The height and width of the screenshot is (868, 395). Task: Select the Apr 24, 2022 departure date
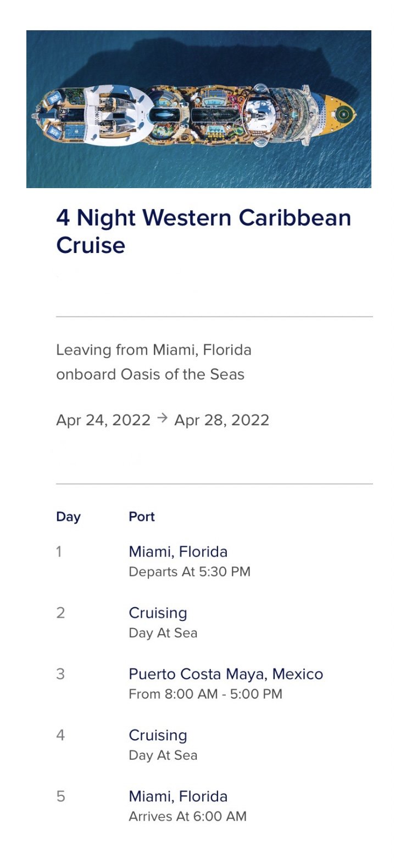pos(103,420)
